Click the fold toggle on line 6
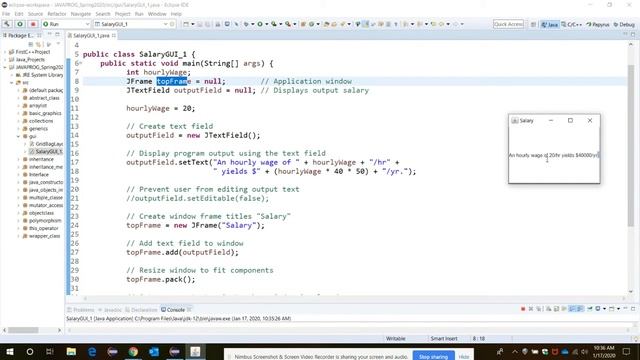 80,63
